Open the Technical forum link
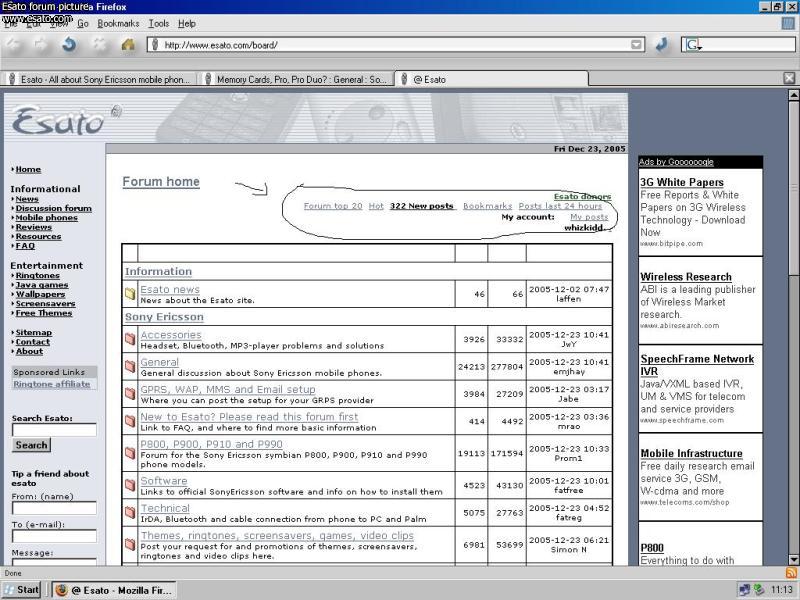 pyautogui.click(x=165, y=508)
